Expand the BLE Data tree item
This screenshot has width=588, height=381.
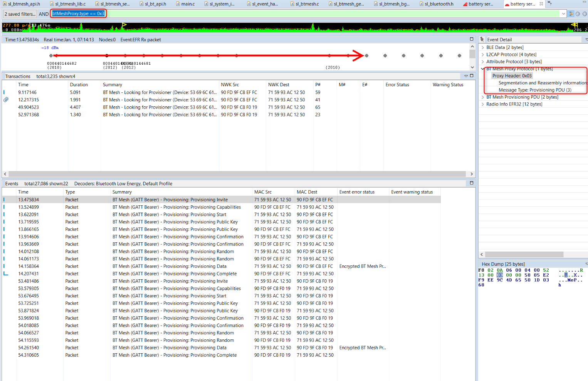(482, 47)
